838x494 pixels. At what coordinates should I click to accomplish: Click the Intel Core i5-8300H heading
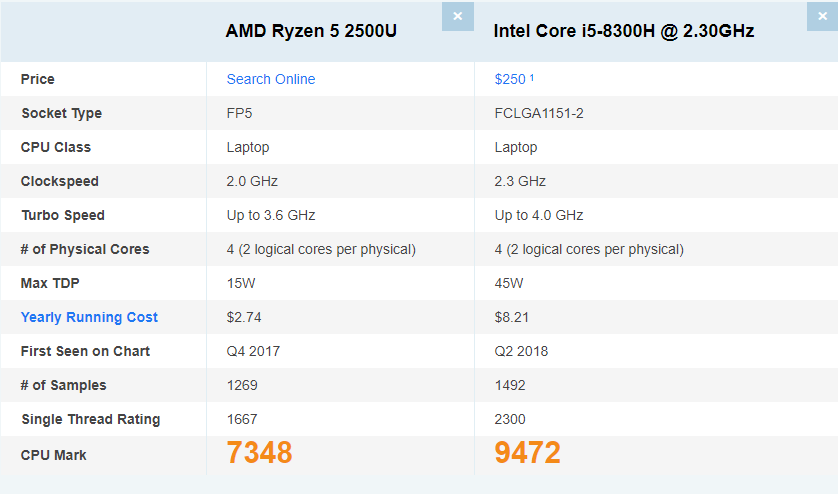pos(623,31)
